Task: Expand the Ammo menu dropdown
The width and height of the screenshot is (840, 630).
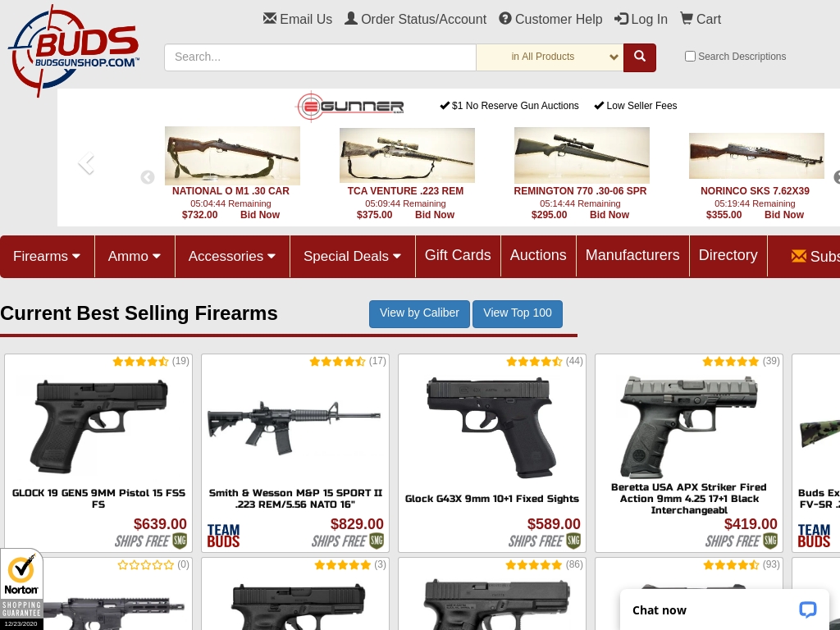Action: click(135, 256)
